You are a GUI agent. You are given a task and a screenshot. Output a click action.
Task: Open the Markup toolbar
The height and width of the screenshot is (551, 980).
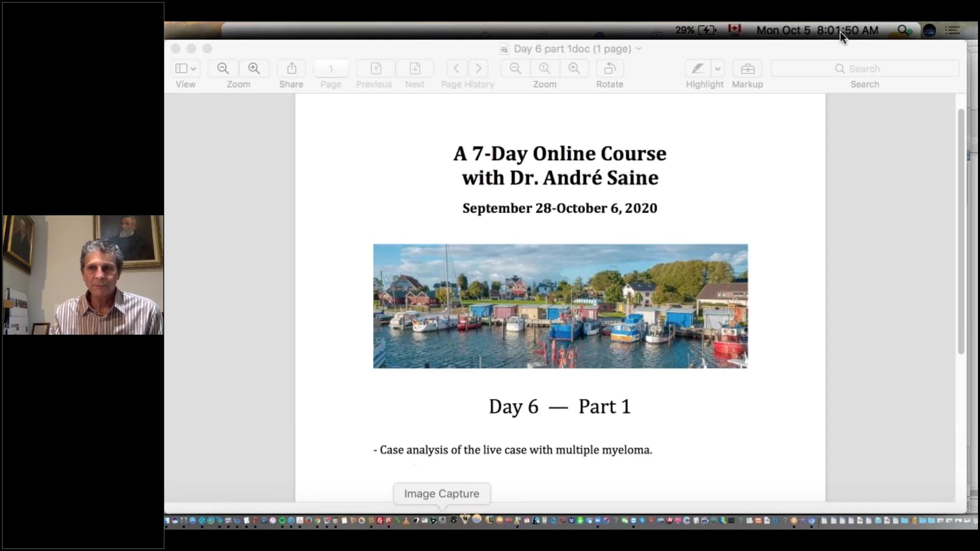(x=747, y=68)
